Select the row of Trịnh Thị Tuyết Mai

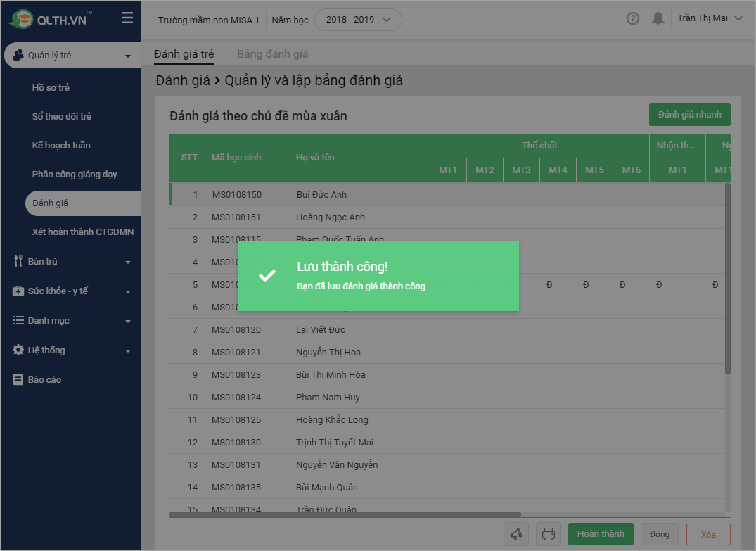pos(447,442)
